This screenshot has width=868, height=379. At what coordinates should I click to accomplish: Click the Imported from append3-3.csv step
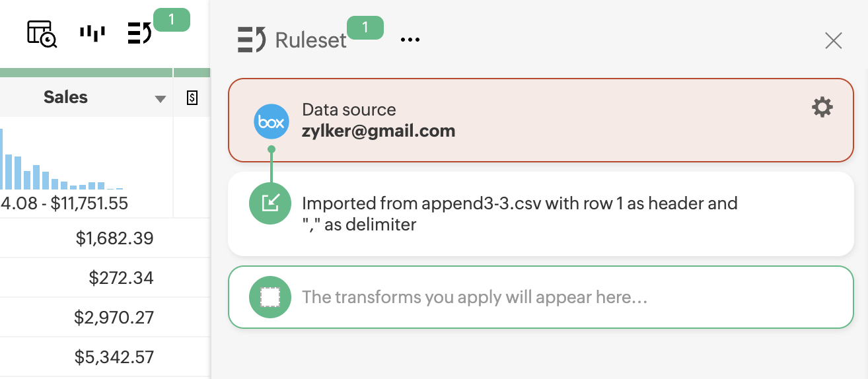click(540, 214)
